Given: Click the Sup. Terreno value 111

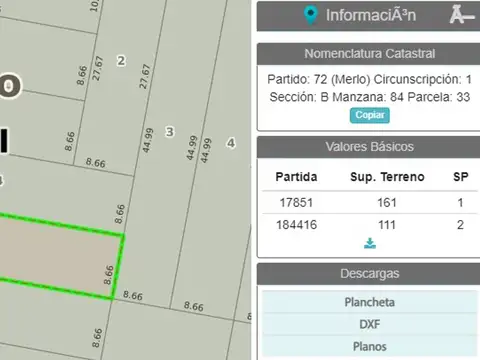Looking at the screenshot, I should tap(387, 225).
